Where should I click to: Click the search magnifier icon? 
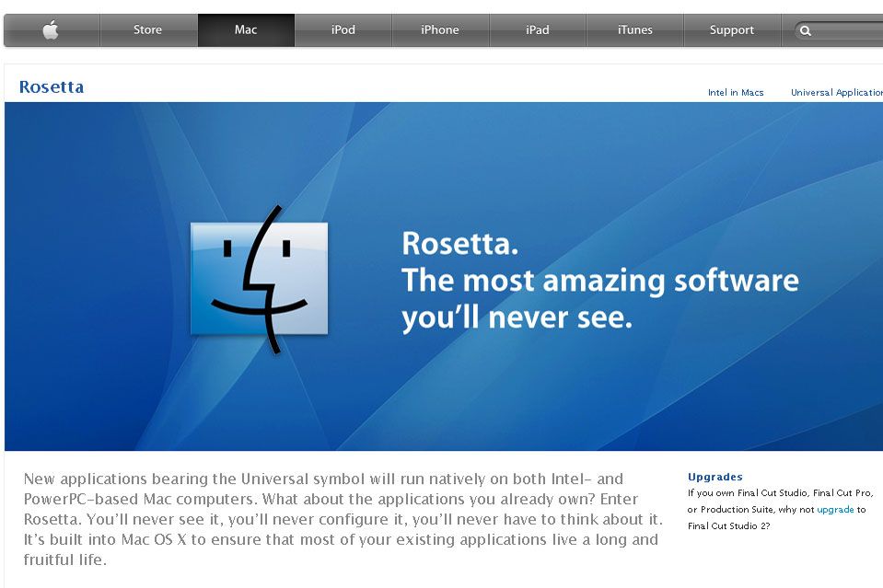click(x=806, y=31)
